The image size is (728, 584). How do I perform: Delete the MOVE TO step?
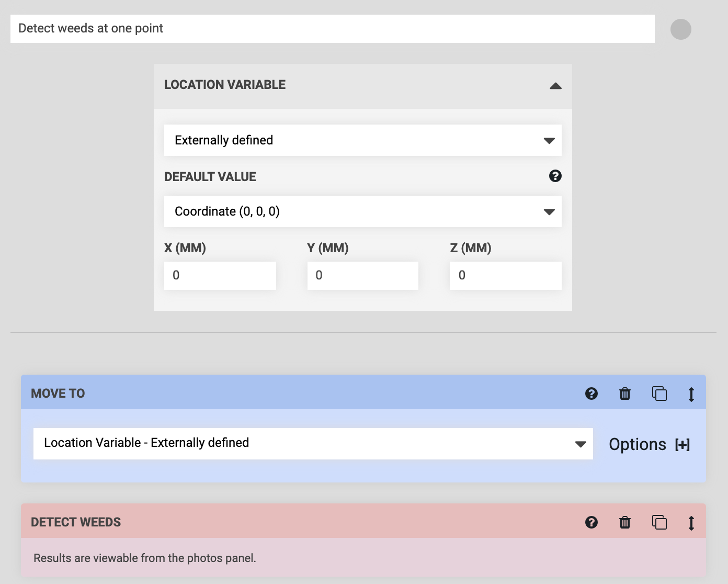click(x=625, y=394)
